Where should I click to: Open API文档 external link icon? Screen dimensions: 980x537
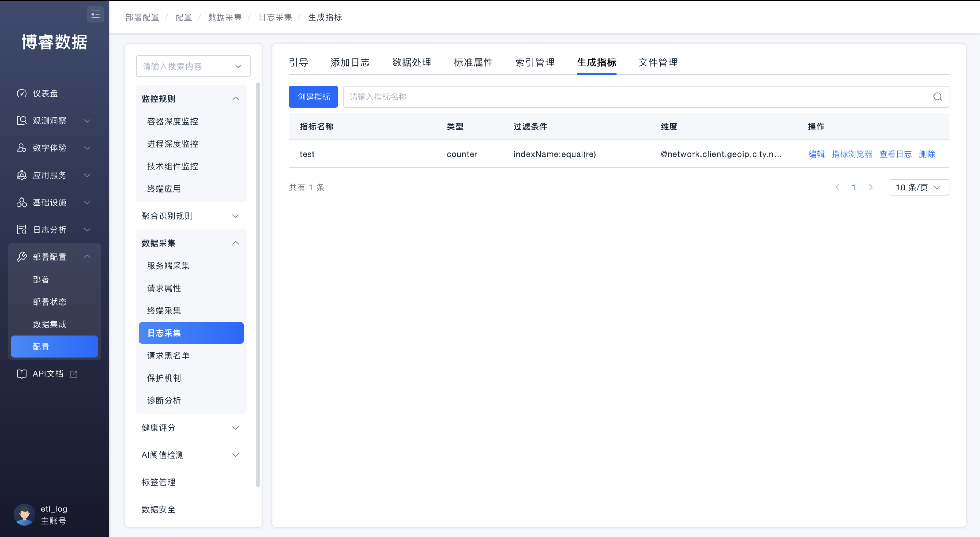pos(74,374)
